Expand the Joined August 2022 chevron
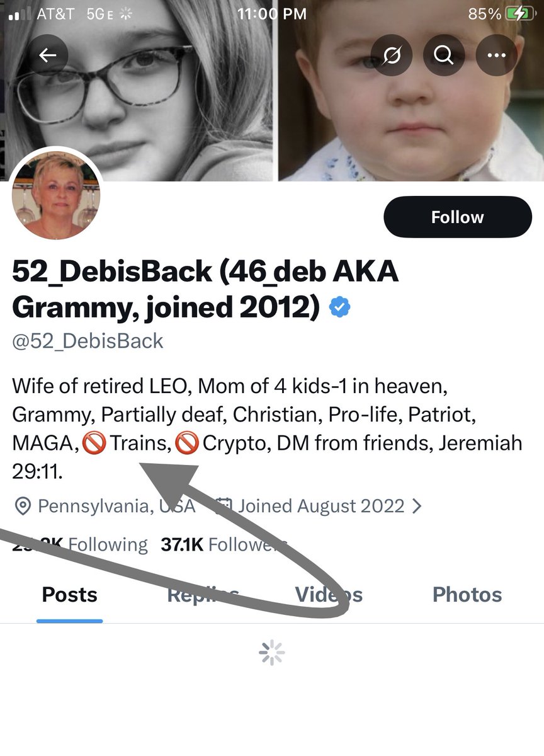The height and width of the screenshot is (756, 544). [416, 506]
